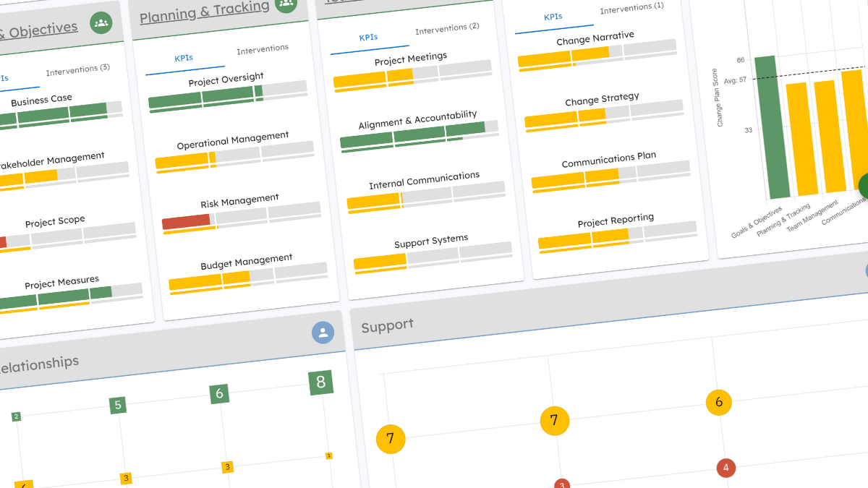868x488 pixels.
Task: Click green square marker 5 in Relationships chart
Action: pyautogui.click(x=118, y=405)
